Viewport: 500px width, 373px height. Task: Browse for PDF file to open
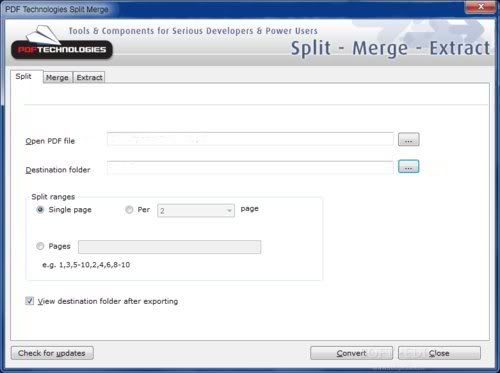pyautogui.click(x=409, y=140)
